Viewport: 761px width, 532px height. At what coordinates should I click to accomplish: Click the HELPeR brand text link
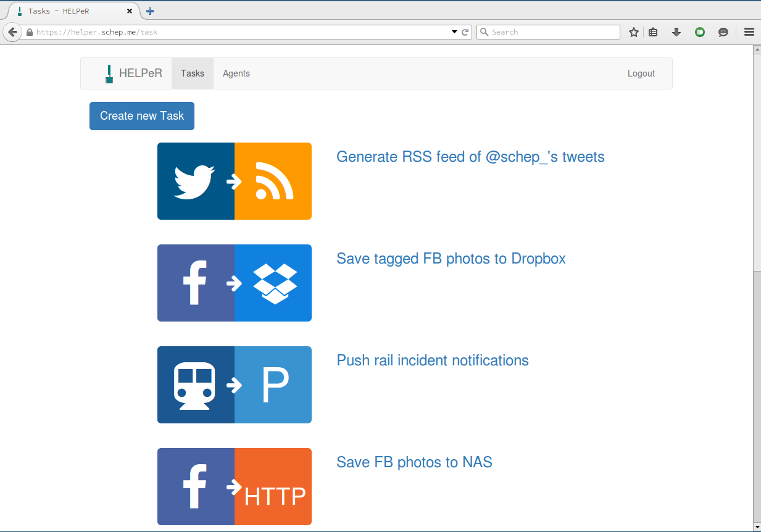(x=141, y=73)
